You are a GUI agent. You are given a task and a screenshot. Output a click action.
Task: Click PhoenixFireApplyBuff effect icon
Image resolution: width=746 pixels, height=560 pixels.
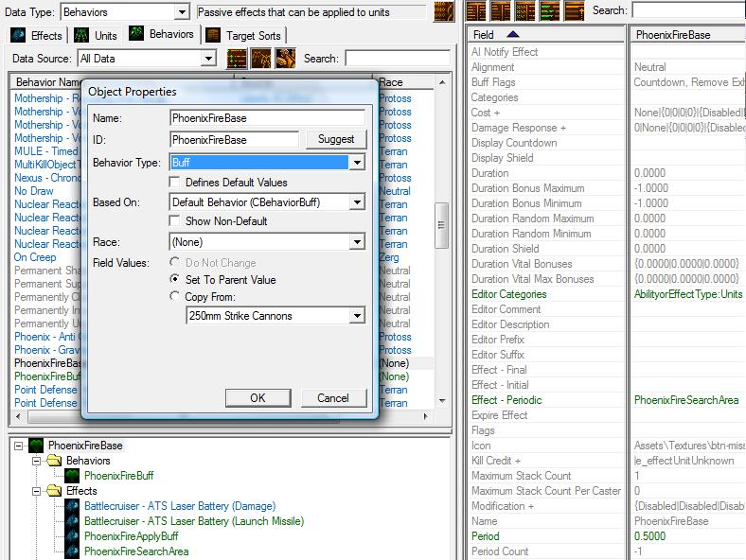point(72,536)
